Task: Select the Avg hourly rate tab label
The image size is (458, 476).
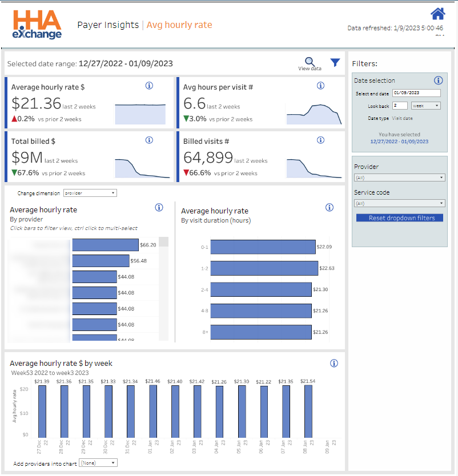Action: click(x=179, y=25)
